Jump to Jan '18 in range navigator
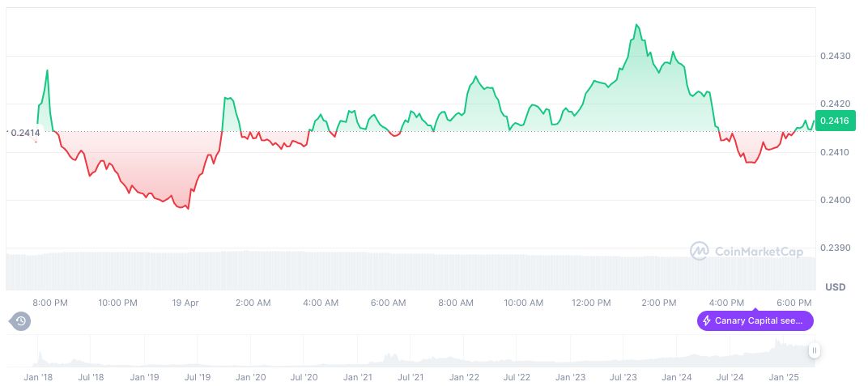868x386 pixels. coord(38,377)
